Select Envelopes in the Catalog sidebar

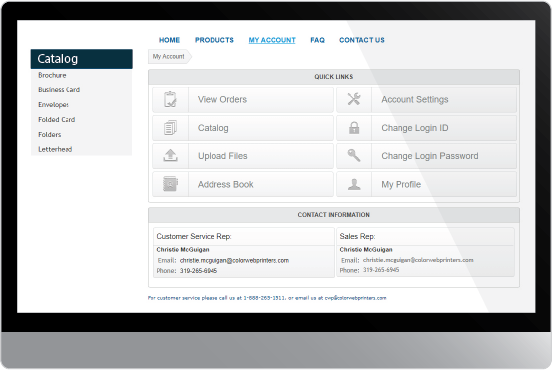click(x=54, y=105)
